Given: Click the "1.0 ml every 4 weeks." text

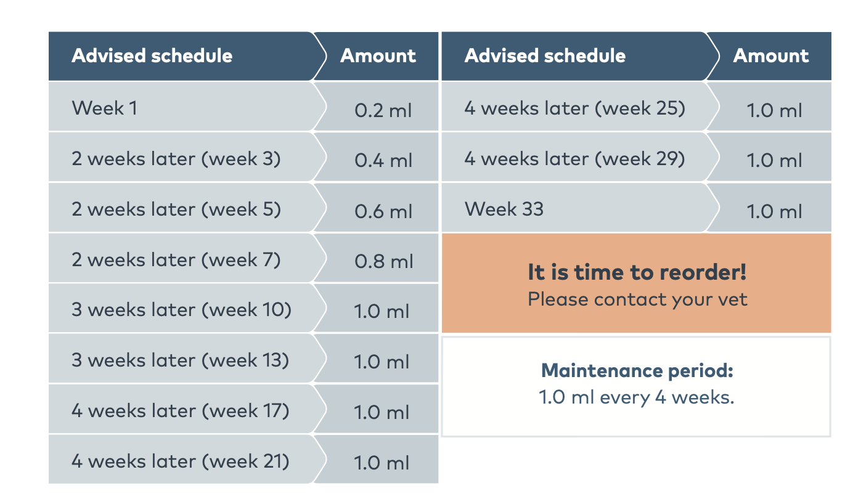Looking at the screenshot, I should coord(637,397).
